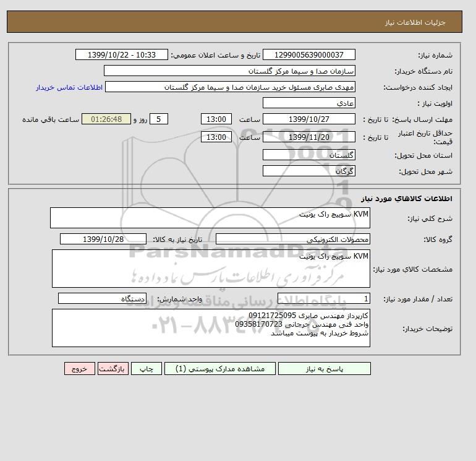Click the روز و label next to days

point(140,119)
